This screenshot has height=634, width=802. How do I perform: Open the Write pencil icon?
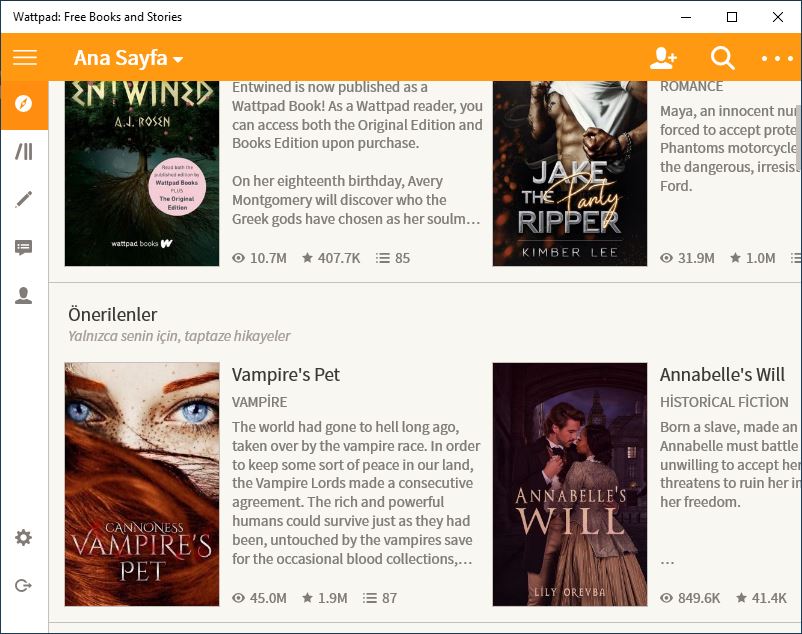click(24, 199)
